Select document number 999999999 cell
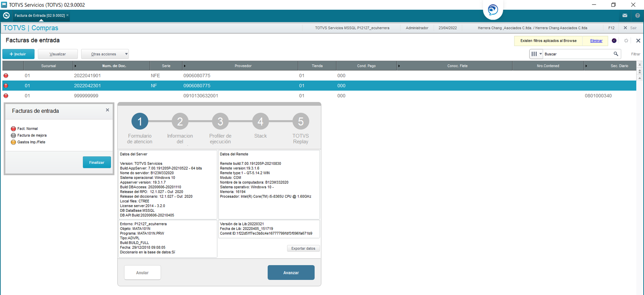 click(86, 96)
